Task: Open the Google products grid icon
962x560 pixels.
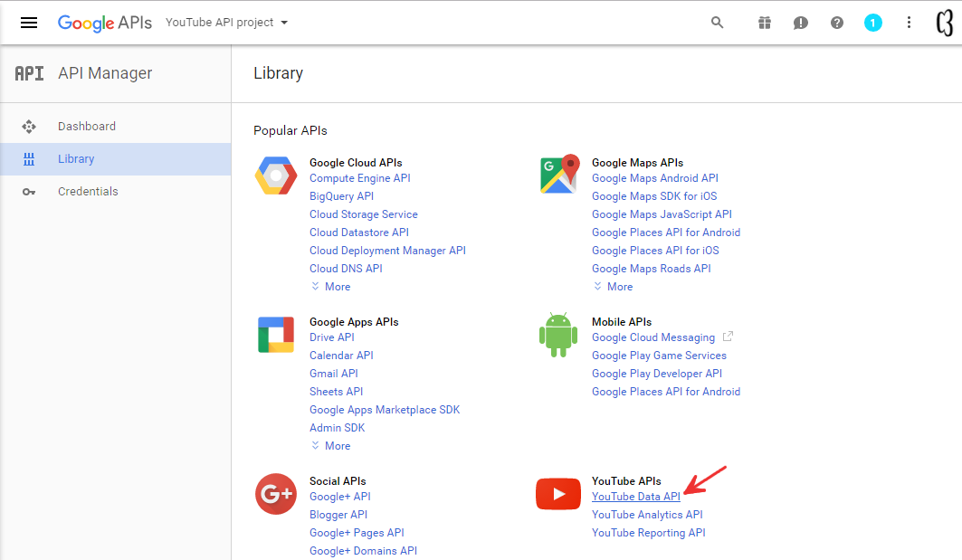Action: click(764, 23)
